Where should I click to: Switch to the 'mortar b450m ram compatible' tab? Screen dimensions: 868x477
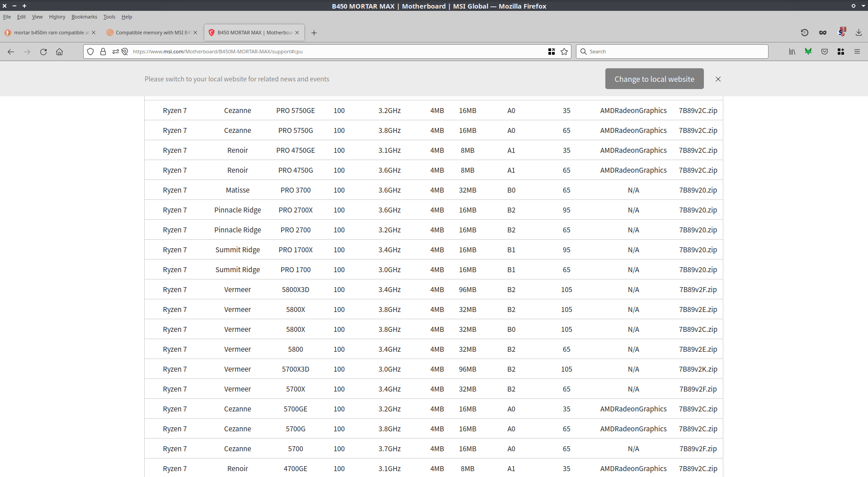(49, 33)
